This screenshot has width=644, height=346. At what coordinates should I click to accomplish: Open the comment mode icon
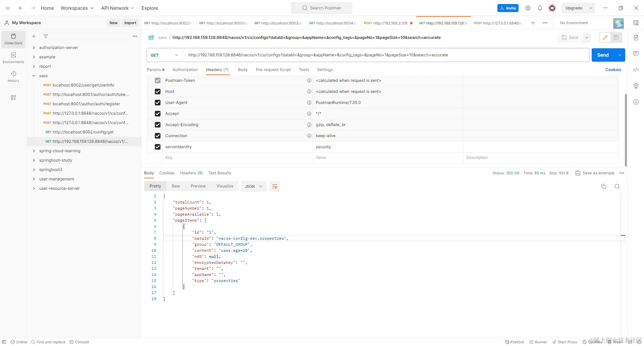pos(616,38)
